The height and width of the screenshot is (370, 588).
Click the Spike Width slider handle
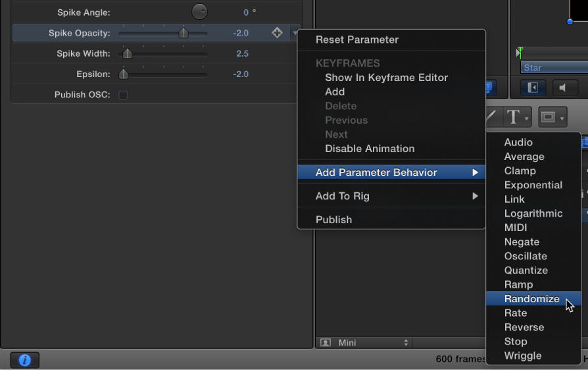128,54
